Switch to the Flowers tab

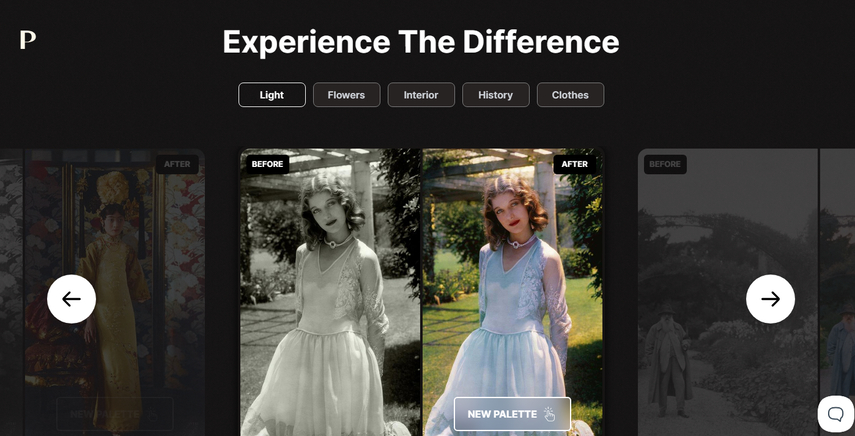click(346, 95)
